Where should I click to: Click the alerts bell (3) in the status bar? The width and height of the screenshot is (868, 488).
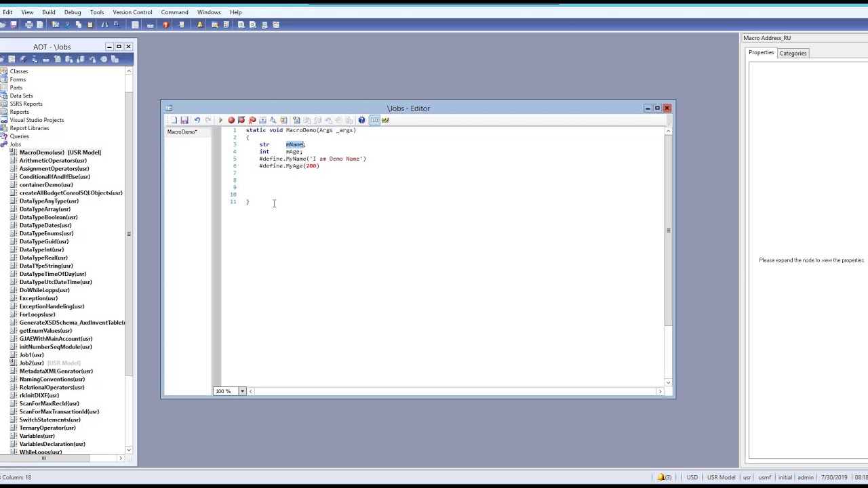click(x=664, y=477)
